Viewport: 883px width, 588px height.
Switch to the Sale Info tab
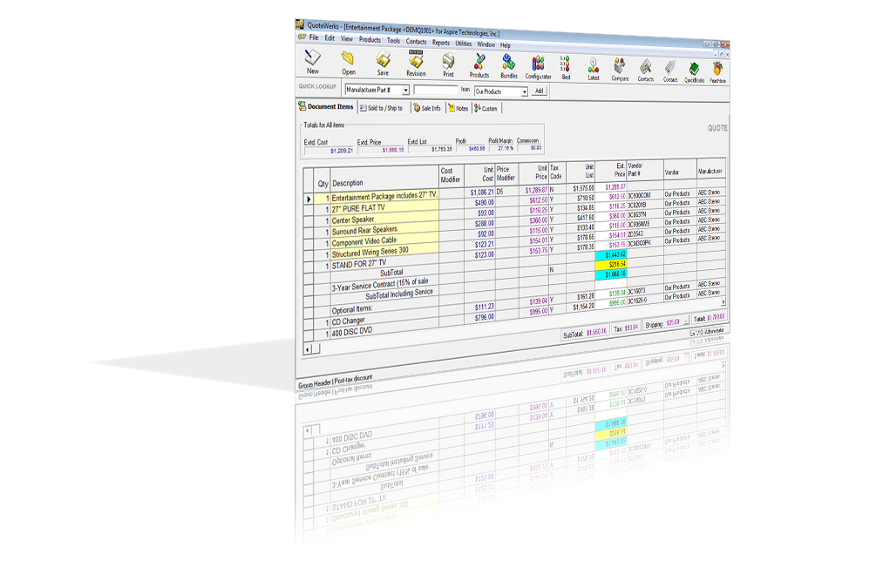(427, 108)
